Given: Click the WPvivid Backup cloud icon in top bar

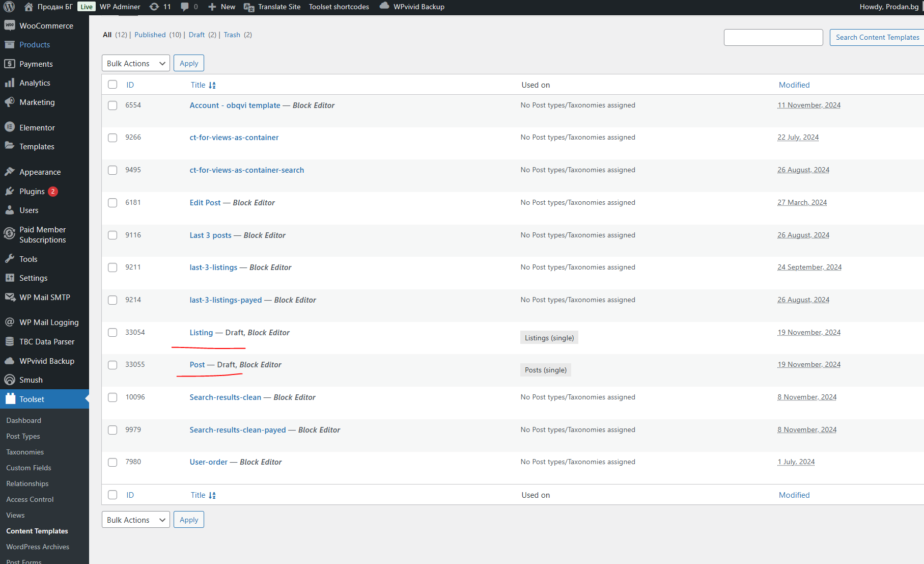Looking at the screenshot, I should click(384, 6).
